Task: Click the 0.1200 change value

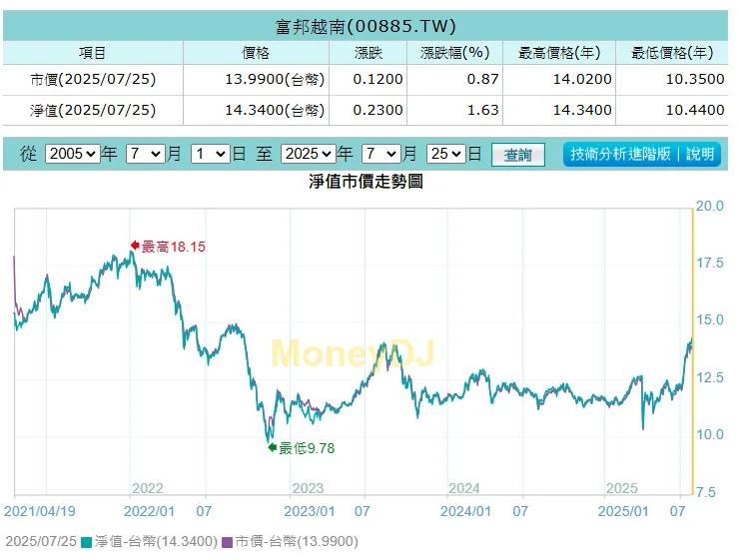Action: (x=377, y=79)
